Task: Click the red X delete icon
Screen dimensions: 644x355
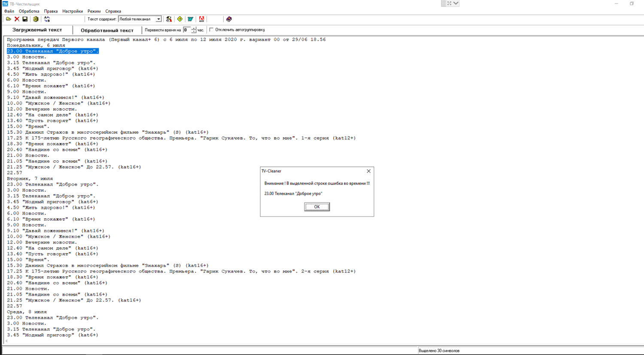Action: 17,19
